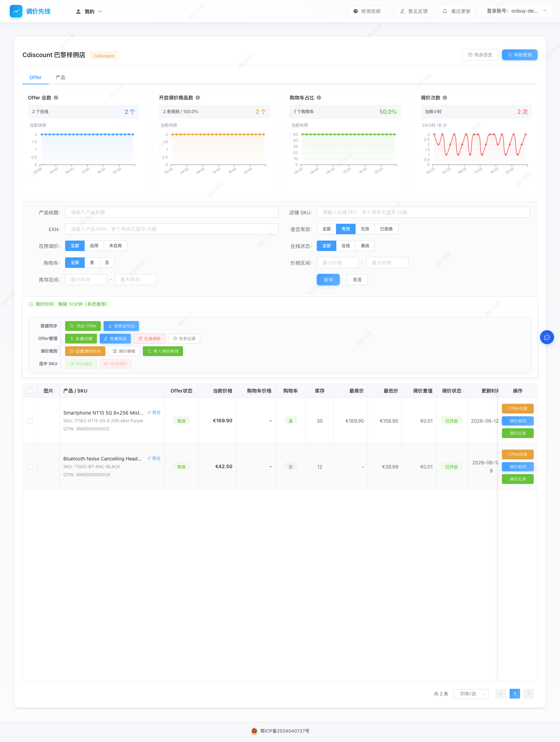Open 前台 link for Smartphone NT15
Image resolution: width=560 pixels, height=742 pixels.
click(x=154, y=412)
